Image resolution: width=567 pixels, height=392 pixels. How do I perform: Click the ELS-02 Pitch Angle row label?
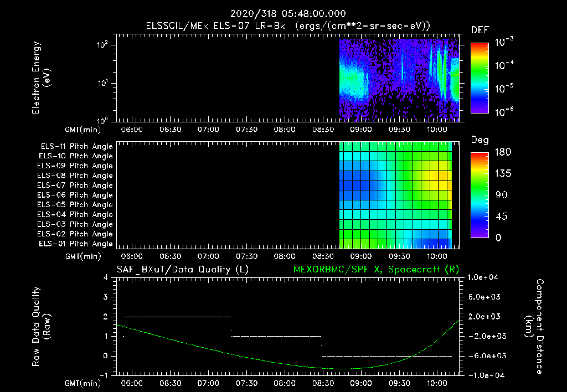click(75, 234)
